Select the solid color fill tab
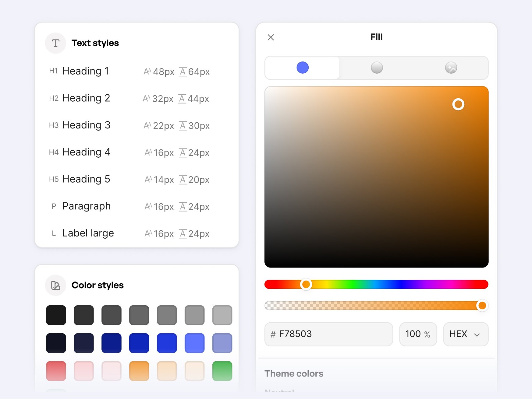 (x=302, y=68)
